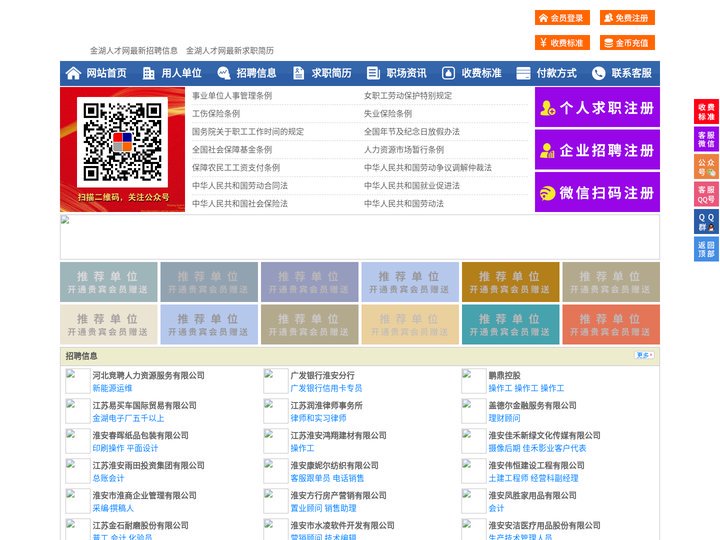Click the blue QQ群 sidebar icon
This screenshot has height=540, width=720.
tap(706, 222)
